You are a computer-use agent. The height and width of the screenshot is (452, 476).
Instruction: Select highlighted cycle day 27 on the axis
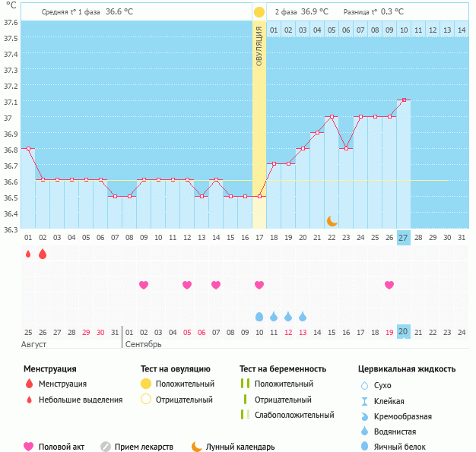coord(404,238)
